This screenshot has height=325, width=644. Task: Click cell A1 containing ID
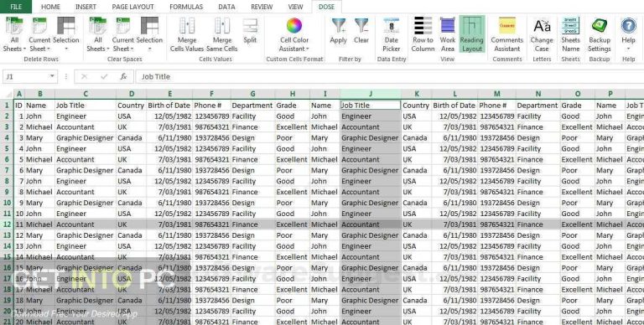(19, 106)
